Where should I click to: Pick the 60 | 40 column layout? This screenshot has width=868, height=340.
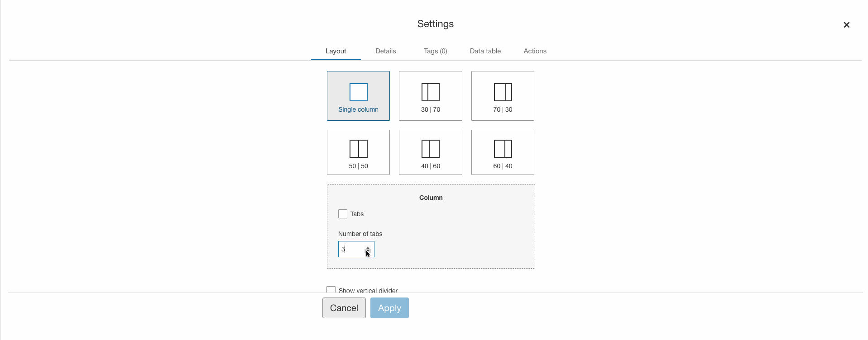(503, 152)
